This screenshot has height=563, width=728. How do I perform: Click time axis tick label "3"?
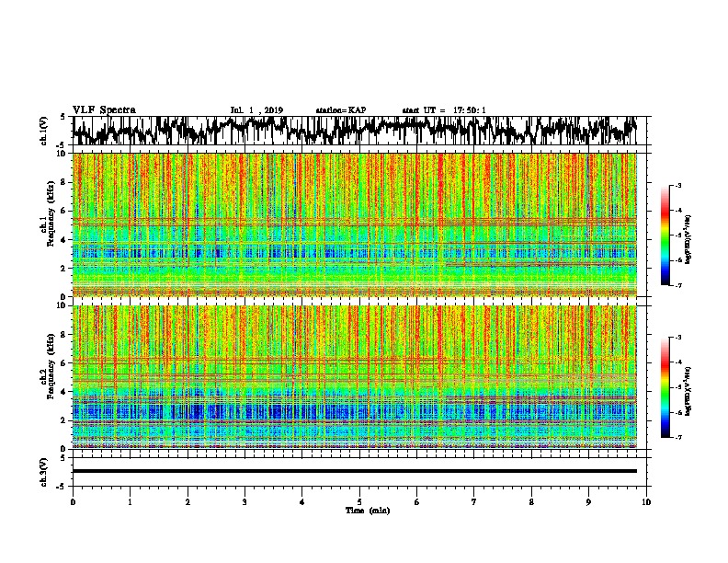click(x=245, y=502)
